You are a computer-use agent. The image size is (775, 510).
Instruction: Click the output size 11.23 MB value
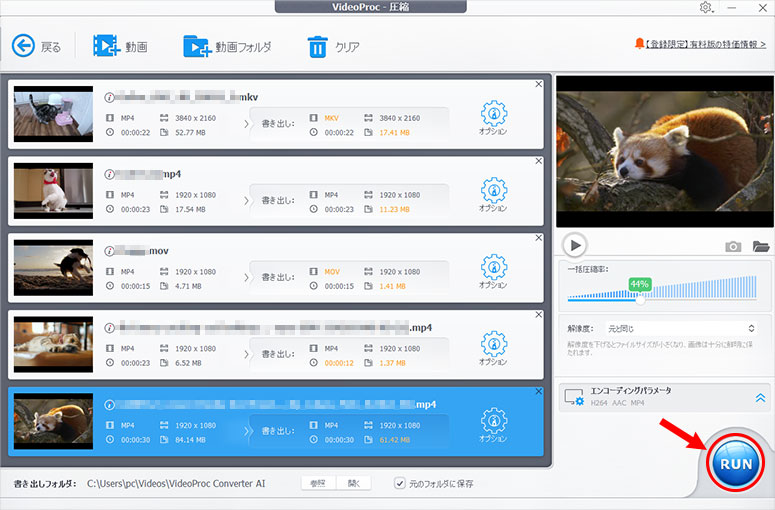point(394,210)
